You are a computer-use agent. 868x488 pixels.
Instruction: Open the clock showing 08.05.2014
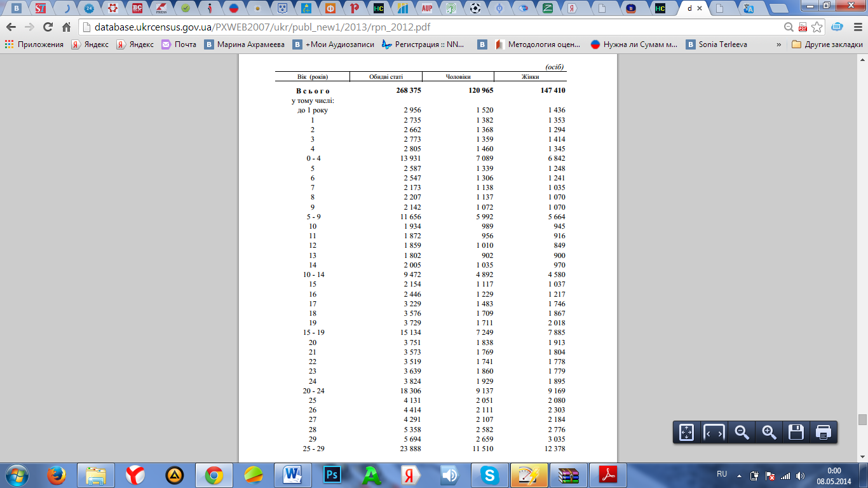(x=834, y=475)
